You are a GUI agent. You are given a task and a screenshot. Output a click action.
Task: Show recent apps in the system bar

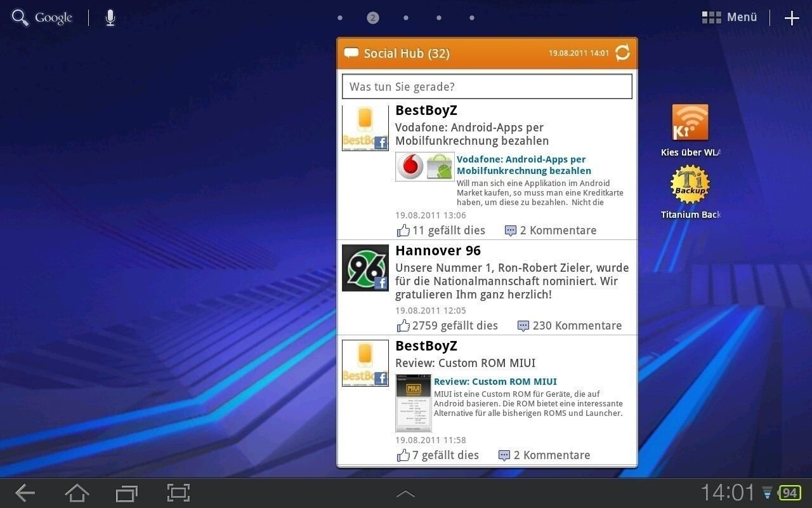(127, 493)
